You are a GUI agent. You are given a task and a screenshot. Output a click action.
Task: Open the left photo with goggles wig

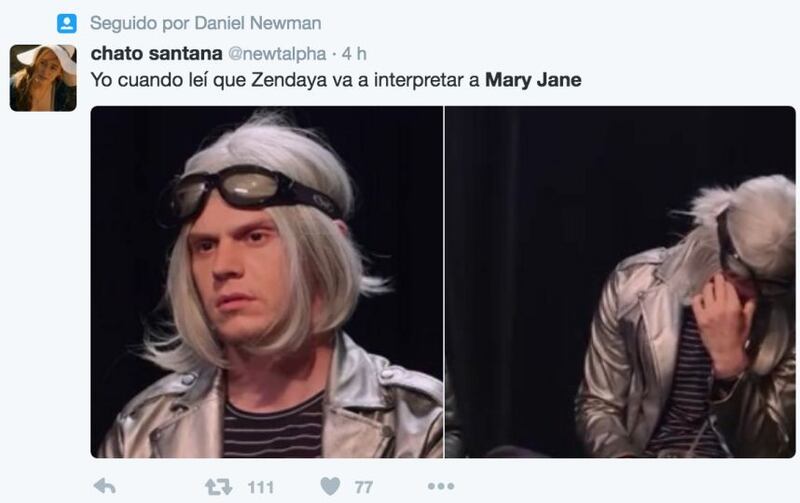267,282
